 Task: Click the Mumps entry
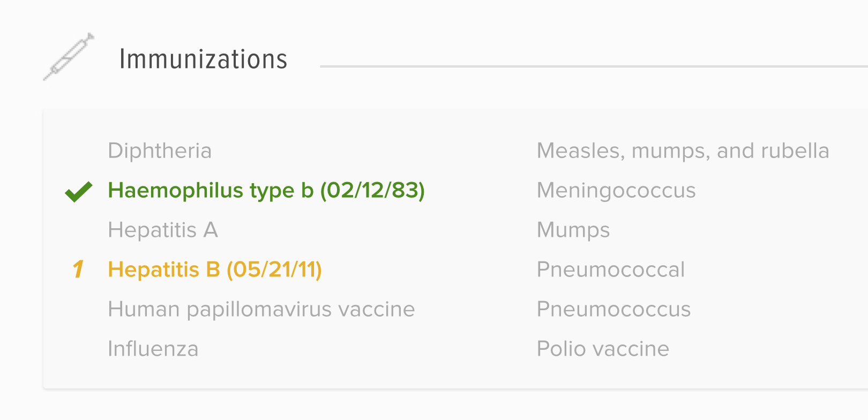point(573,230)
